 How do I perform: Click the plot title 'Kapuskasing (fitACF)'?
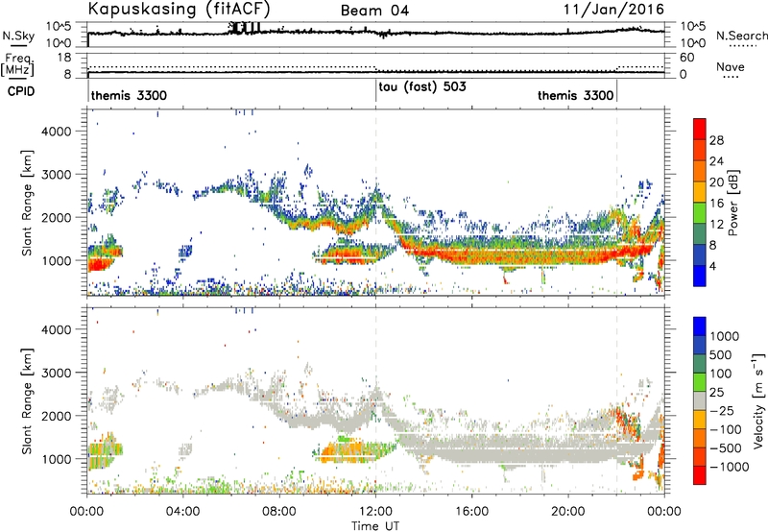click(179, 9)
